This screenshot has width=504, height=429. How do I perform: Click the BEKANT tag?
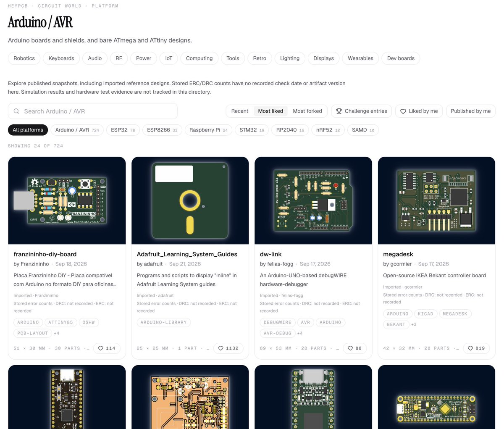396,325
